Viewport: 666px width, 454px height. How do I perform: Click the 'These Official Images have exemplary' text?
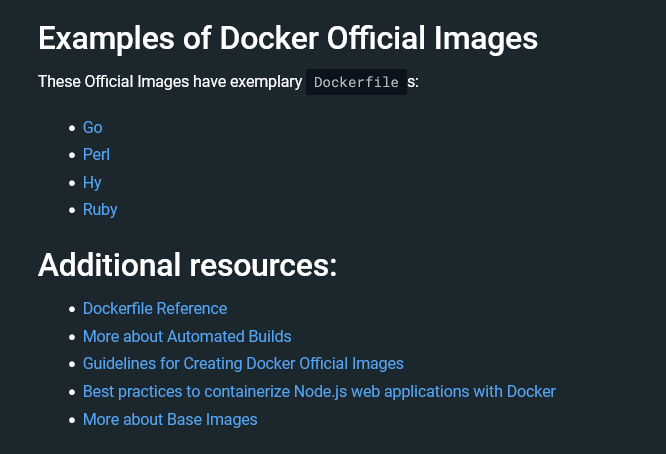pyautogui.click(x=170, y=82)
